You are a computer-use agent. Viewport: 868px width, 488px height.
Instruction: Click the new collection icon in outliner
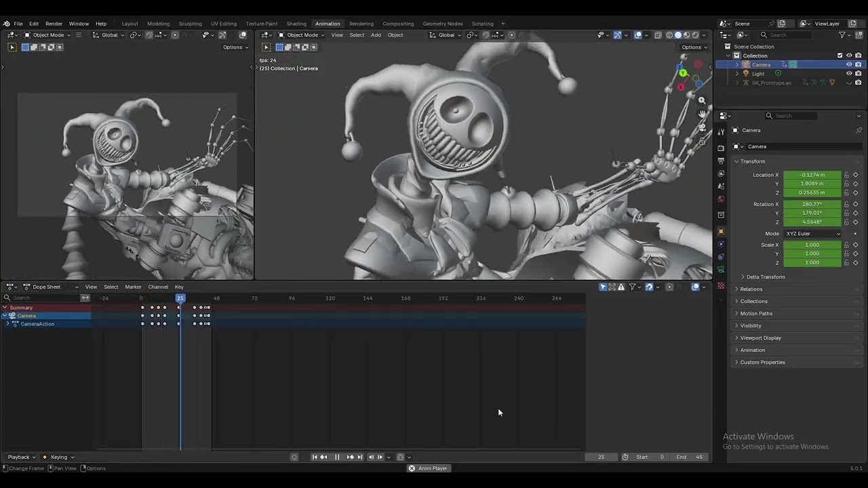pos(858,35)
